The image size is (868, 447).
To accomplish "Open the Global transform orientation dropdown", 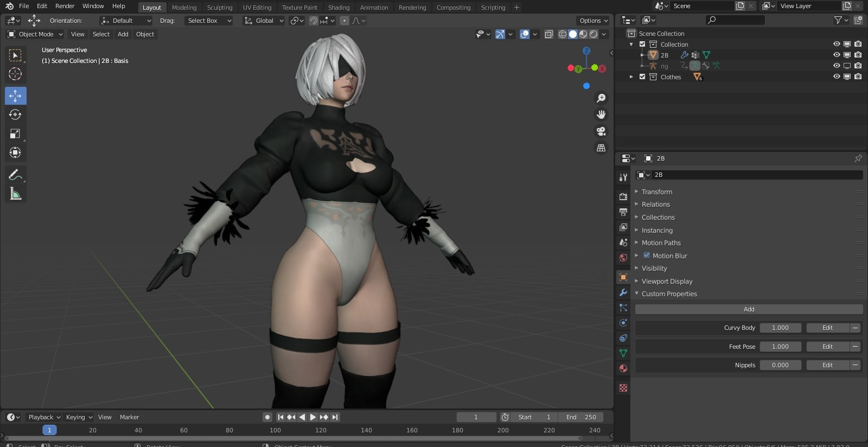I will coord(264,21).
